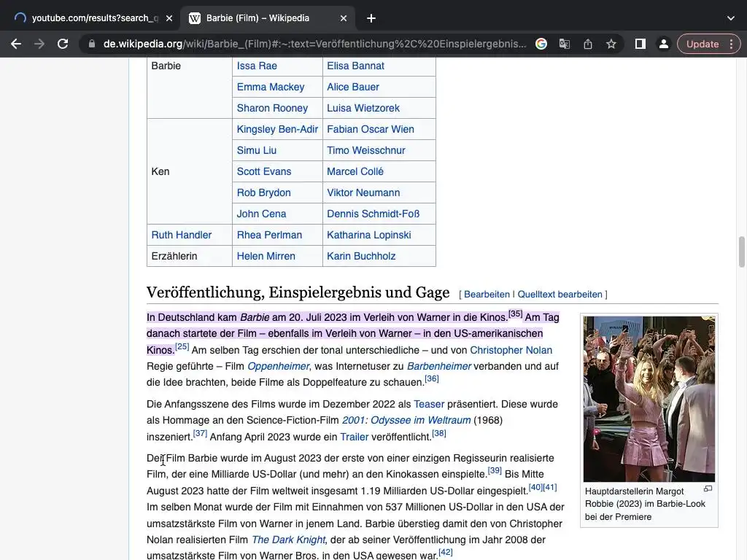Open the browser side panel
This screenshot has width=747, height=560.
click(x=640, y=44)
